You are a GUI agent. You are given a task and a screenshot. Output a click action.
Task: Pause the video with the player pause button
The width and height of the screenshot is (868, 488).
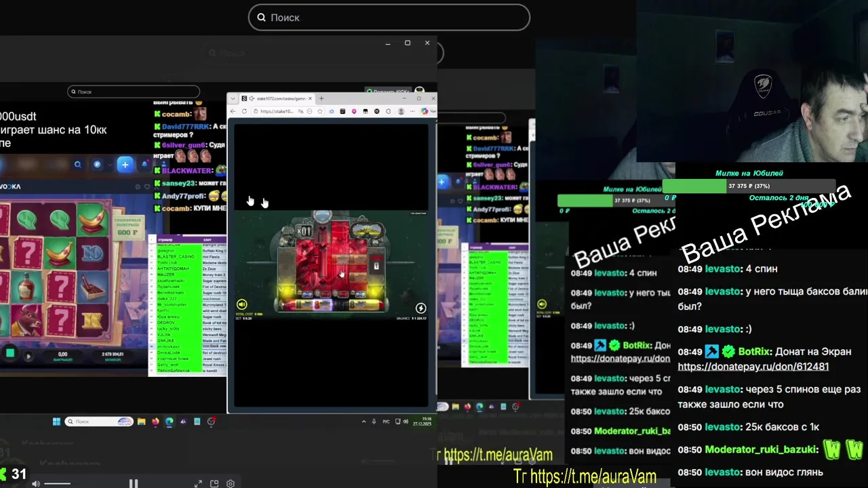pos(134,483)
